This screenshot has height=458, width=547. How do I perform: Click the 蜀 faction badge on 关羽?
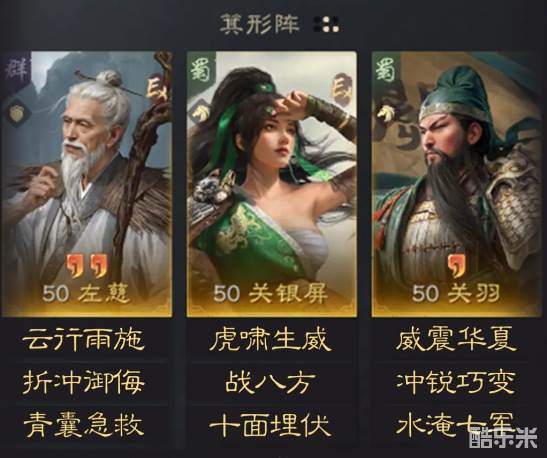click(385, 70)
